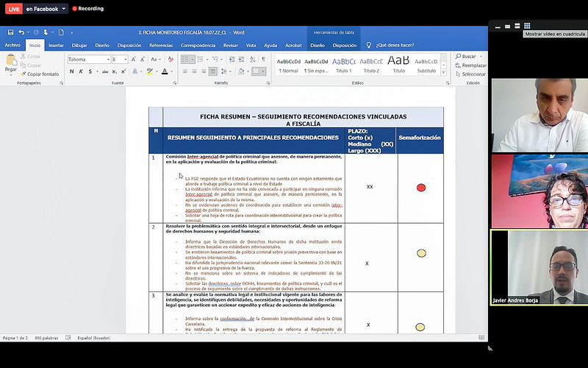Toggle strikethrough abc formatting

[x=105, y=71]
